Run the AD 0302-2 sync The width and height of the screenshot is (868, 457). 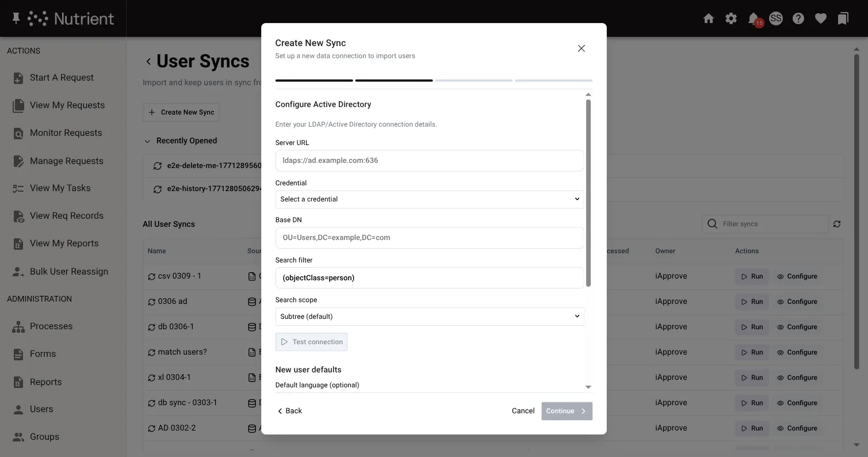click(x=752, y=428)
